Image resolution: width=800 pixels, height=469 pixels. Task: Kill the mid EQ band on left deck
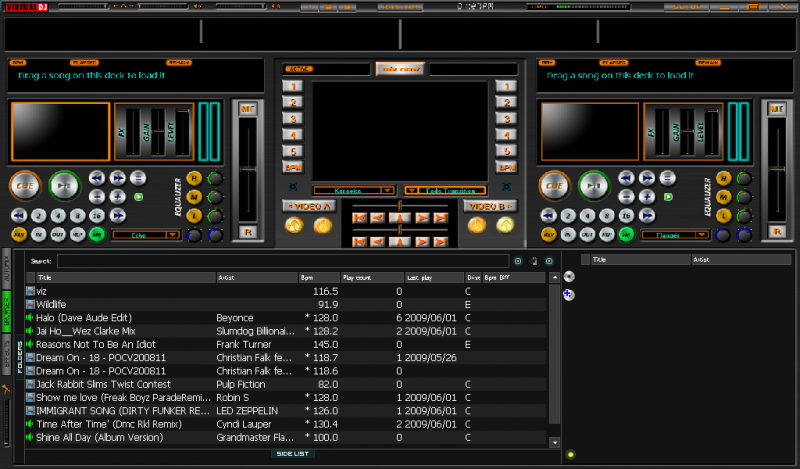pos(194,197)
